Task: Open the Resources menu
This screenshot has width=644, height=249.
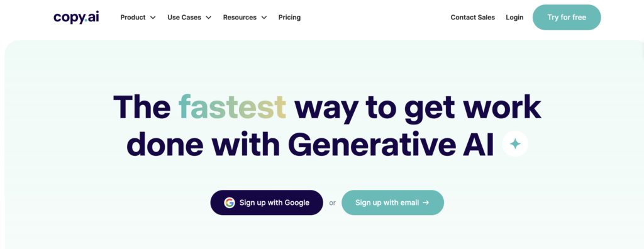Action: [245, 17]
